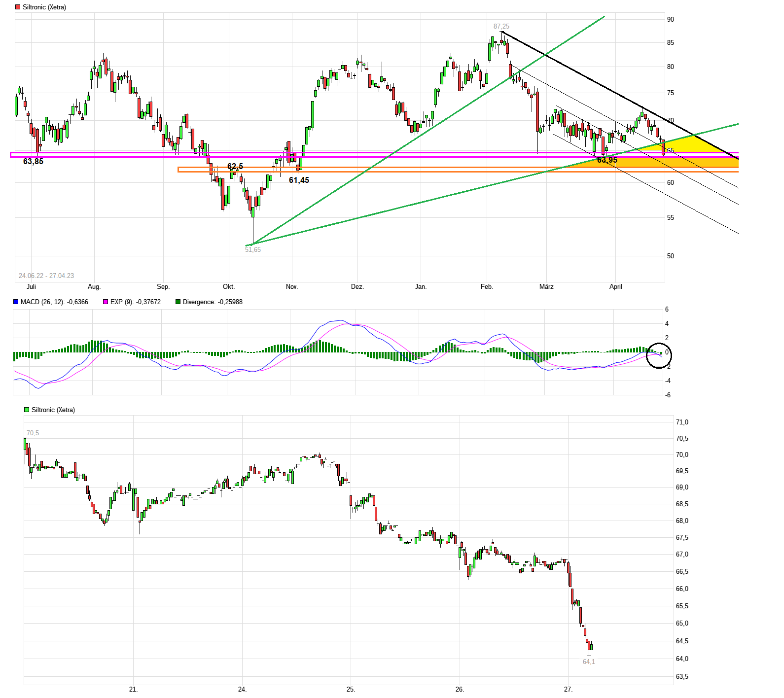
Task: Click the 63,95 price label
Action: click(x=607, y=160)
